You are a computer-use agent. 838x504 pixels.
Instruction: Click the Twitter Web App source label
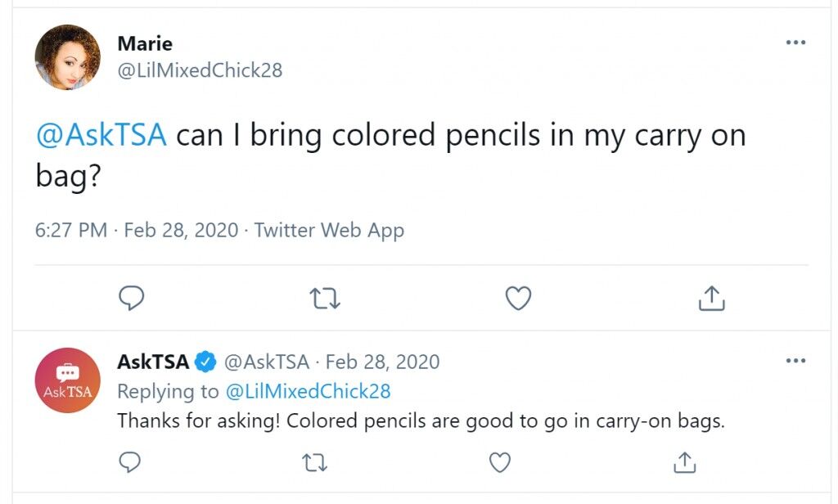(329, 231)
